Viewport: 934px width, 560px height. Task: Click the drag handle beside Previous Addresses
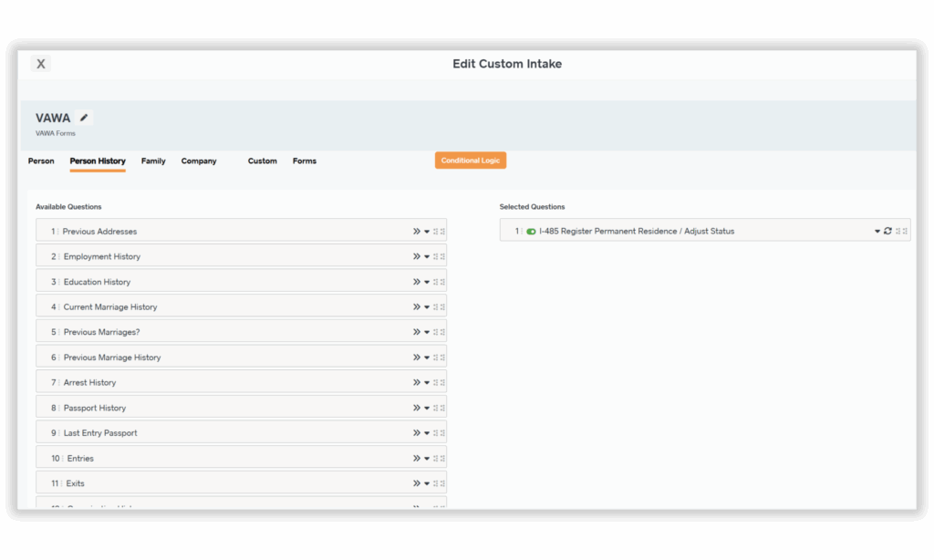tap(58, 231)
